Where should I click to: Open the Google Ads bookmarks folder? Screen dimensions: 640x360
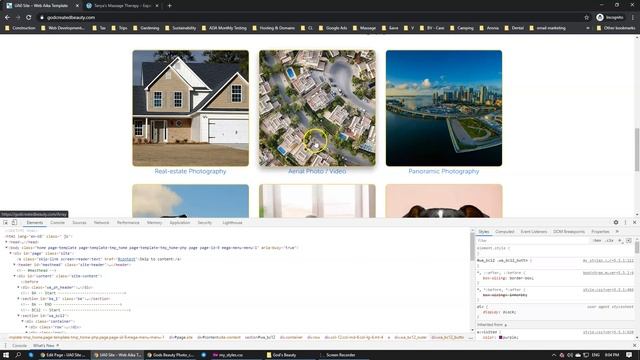click(x=333, y=28)
